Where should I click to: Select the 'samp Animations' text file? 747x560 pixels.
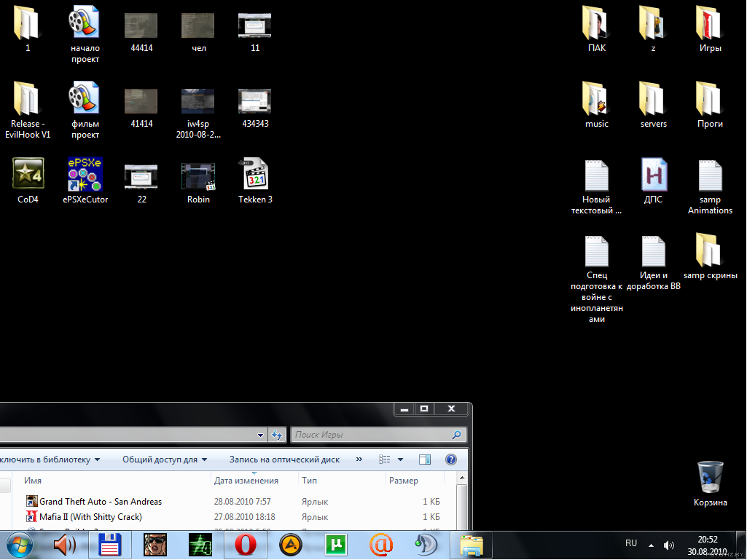[x=710, y=176]
